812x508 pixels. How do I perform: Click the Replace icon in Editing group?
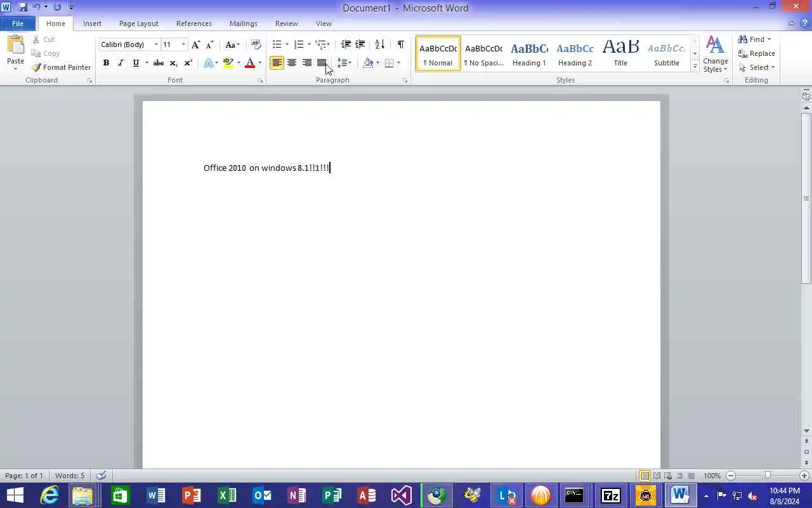coord(743,53)
